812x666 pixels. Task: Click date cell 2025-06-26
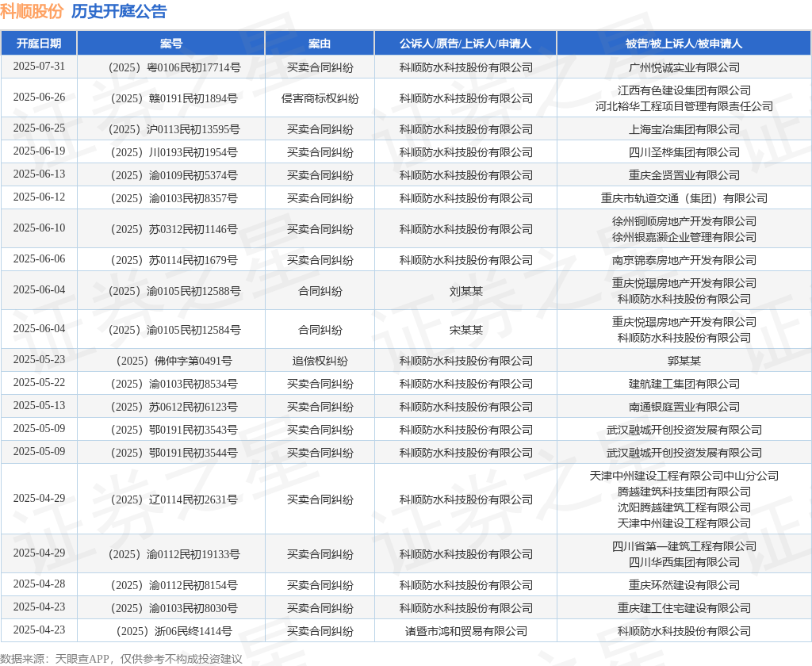click(x=39, y=98)
